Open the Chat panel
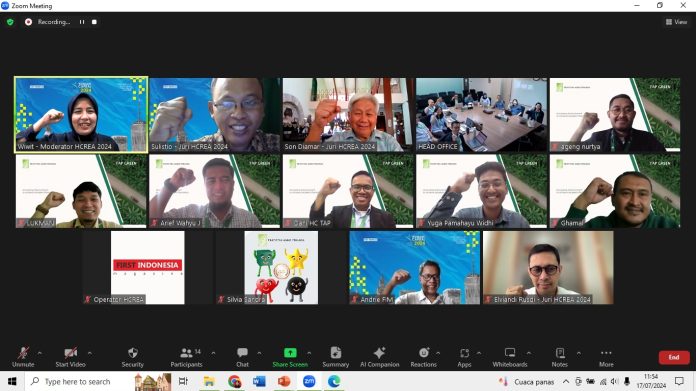The height and width of the screenshot is (391, 696). [242, 353]
